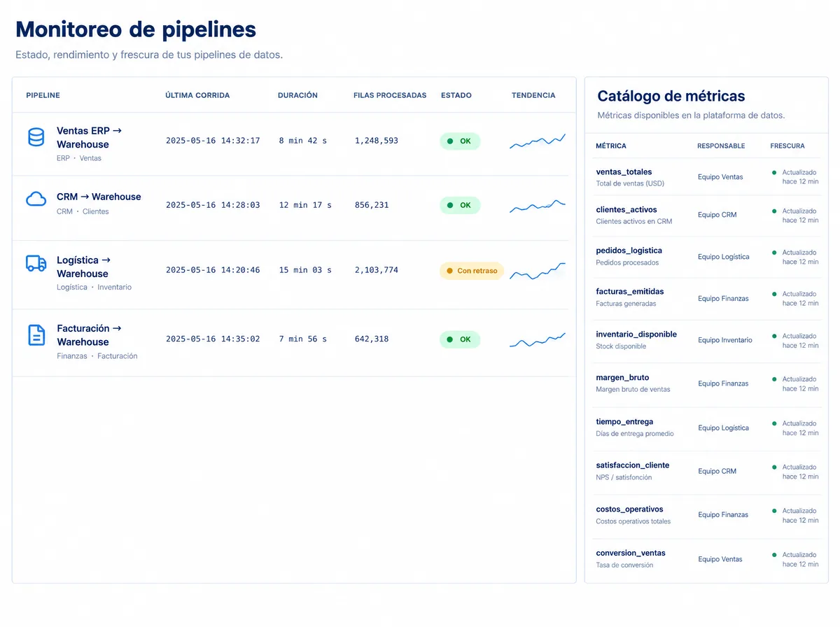
Task: Open the Logística → Warehouse pipeline
Action: 84,267
